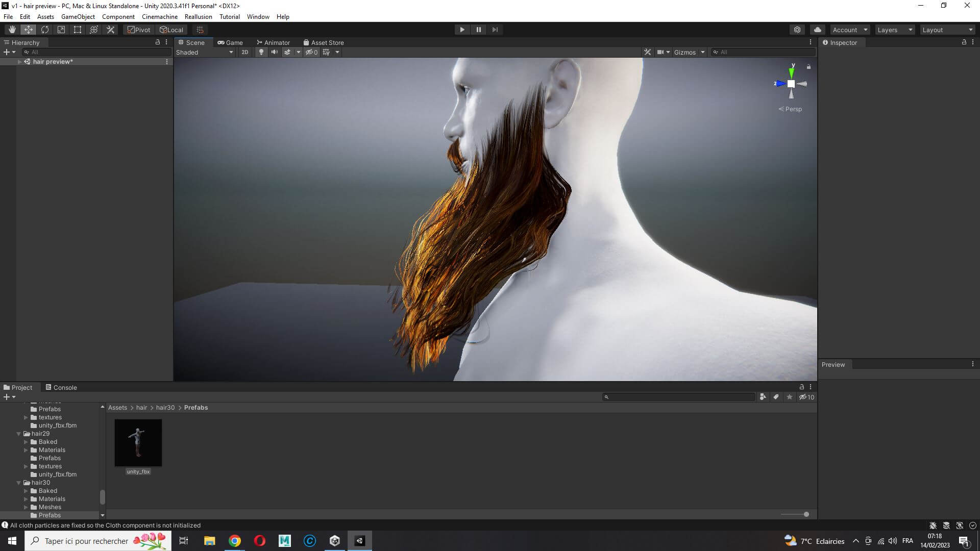Toggle 2D view mode
Image resolution: width=980 pixels, height=551 pixels.
[245, 52]
